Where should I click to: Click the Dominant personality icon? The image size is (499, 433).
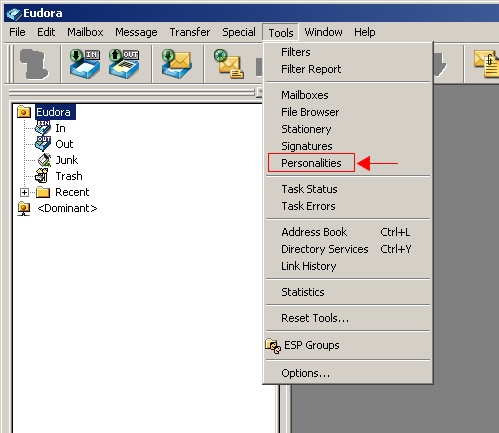point(24,209)
